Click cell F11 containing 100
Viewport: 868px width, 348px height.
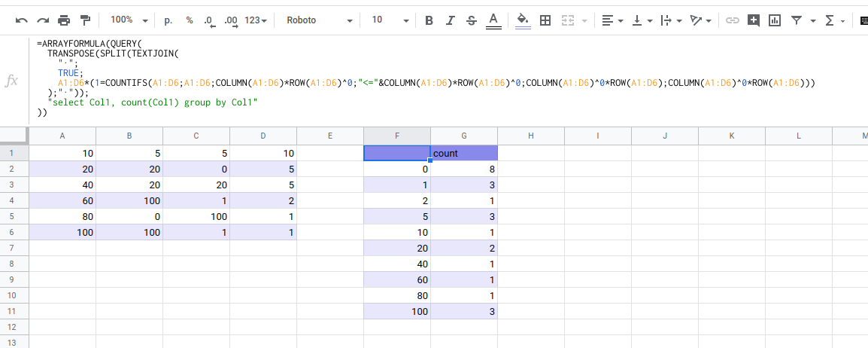coord(397,311)
